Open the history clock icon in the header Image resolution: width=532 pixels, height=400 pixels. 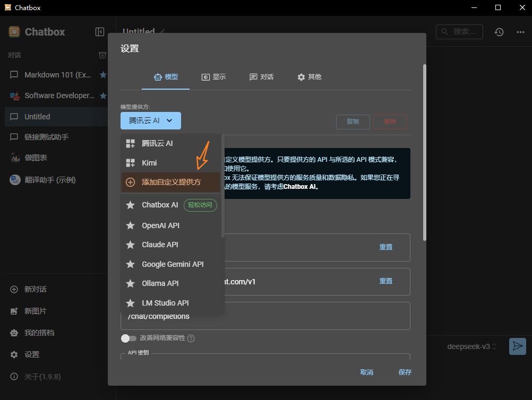[x=499, y=32]
